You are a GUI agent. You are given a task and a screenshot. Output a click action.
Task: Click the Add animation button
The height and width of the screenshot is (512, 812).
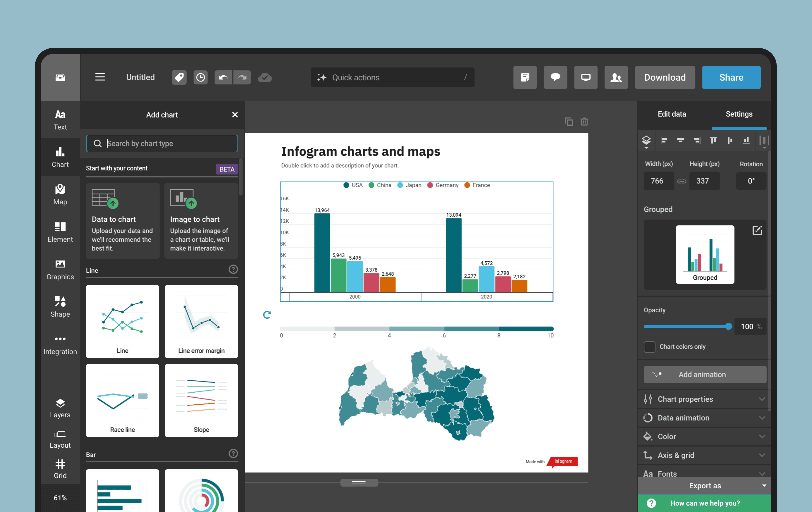click(x=704, y=374)
